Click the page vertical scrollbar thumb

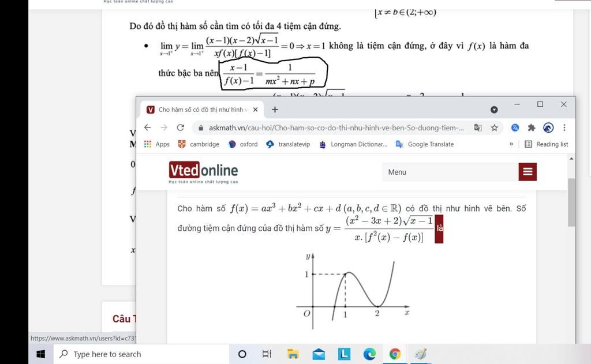(571, 202)
